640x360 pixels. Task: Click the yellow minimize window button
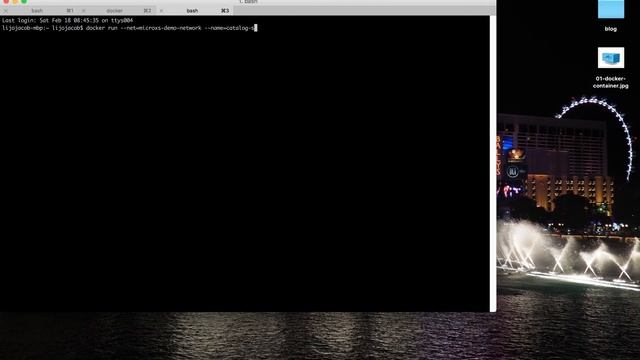point(15,2)
